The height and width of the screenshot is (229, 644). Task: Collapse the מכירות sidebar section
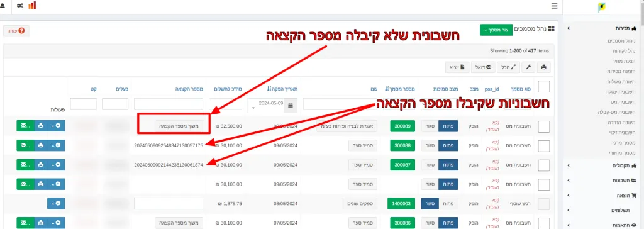(602, 28)
